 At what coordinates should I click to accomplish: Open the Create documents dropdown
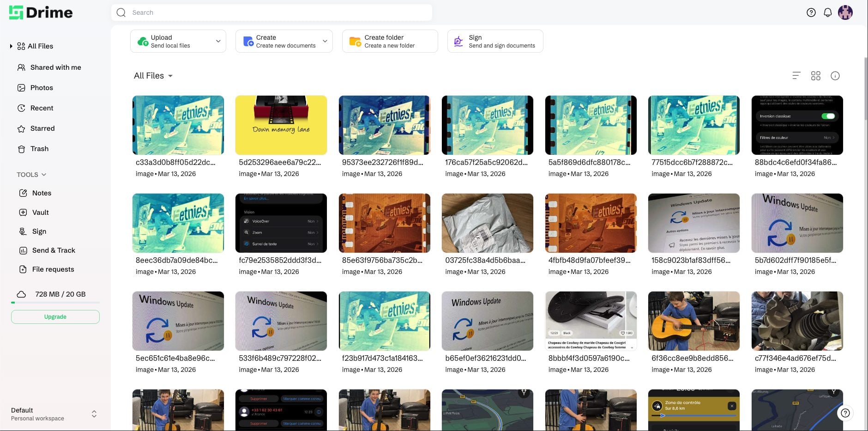[325, 41]
